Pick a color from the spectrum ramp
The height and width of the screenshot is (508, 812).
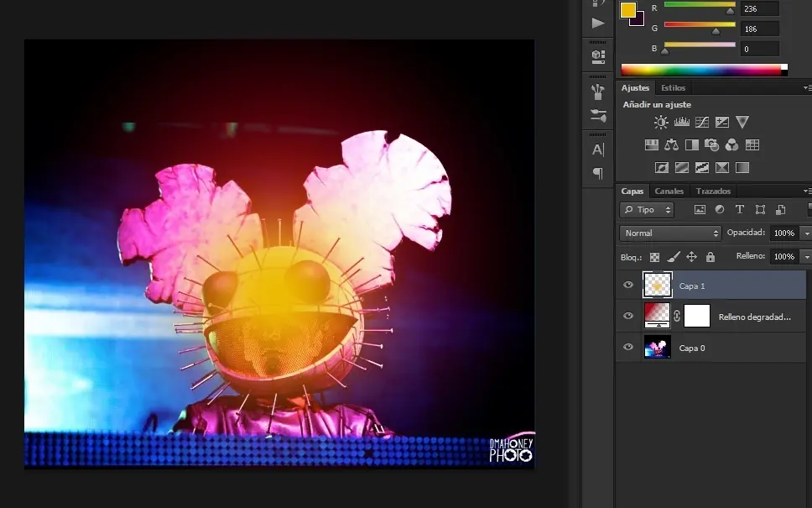pyautogui.click(x=705, y=70)
